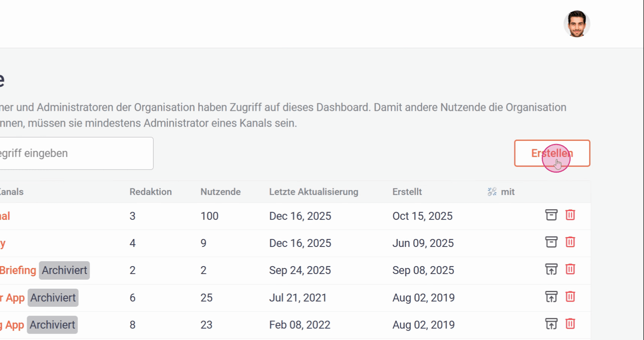Archive the channel created Jun 09, 2025
Image resolution: width=644 pixels, height=340 pixels.
(x=551, y=242)
